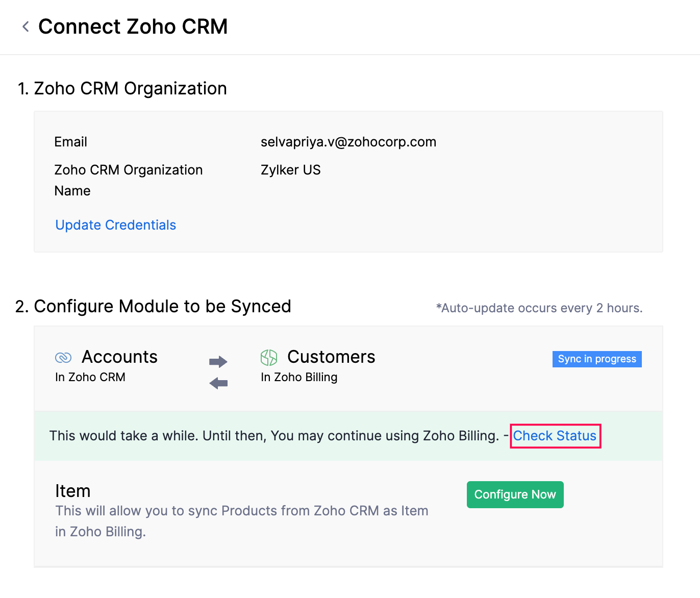Viewport: 700px width, 598px height.
Task: Click the In Zoho CRM subtitle under Accounts
Action: (90, 377)
